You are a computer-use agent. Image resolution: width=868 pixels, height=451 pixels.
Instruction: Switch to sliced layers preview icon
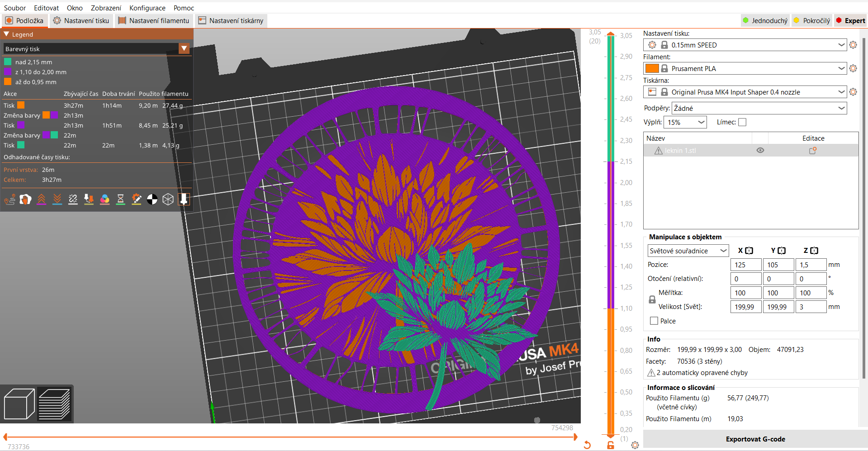click(x=54, y=404)
